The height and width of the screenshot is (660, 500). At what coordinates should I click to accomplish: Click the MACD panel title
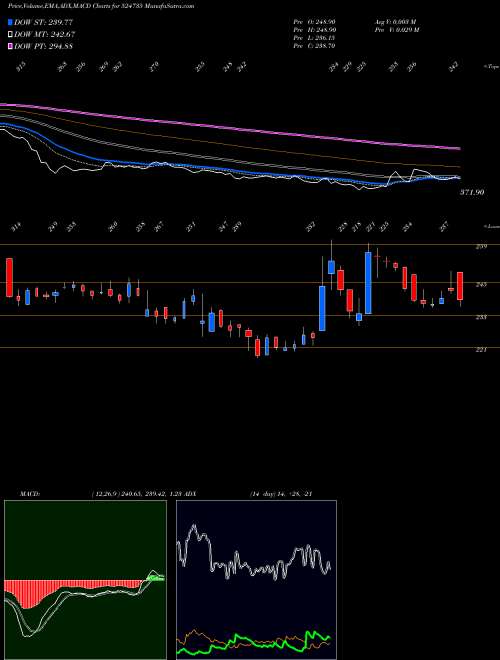pyautogui.click(x=29, y=494)
